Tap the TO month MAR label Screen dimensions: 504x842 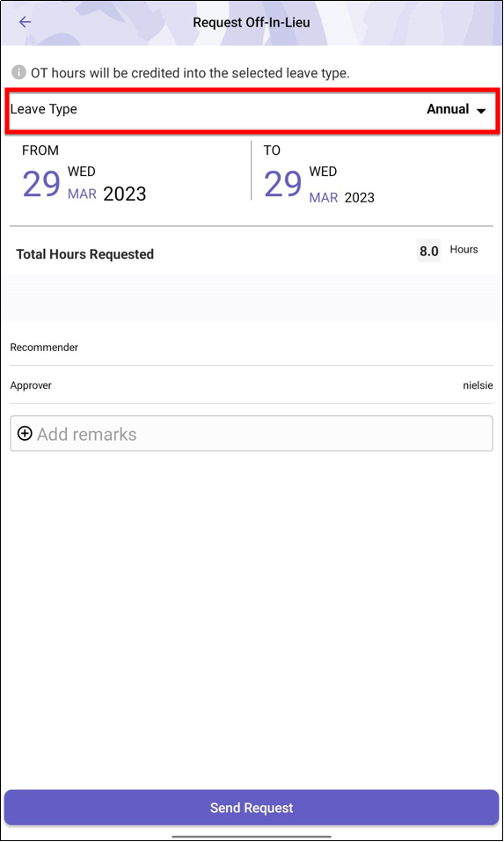(x=324, y=198)
